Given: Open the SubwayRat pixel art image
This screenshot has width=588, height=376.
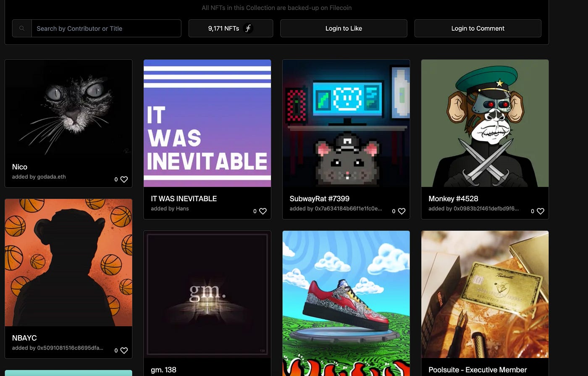Looking at the screenshot, I should (346, 123).
